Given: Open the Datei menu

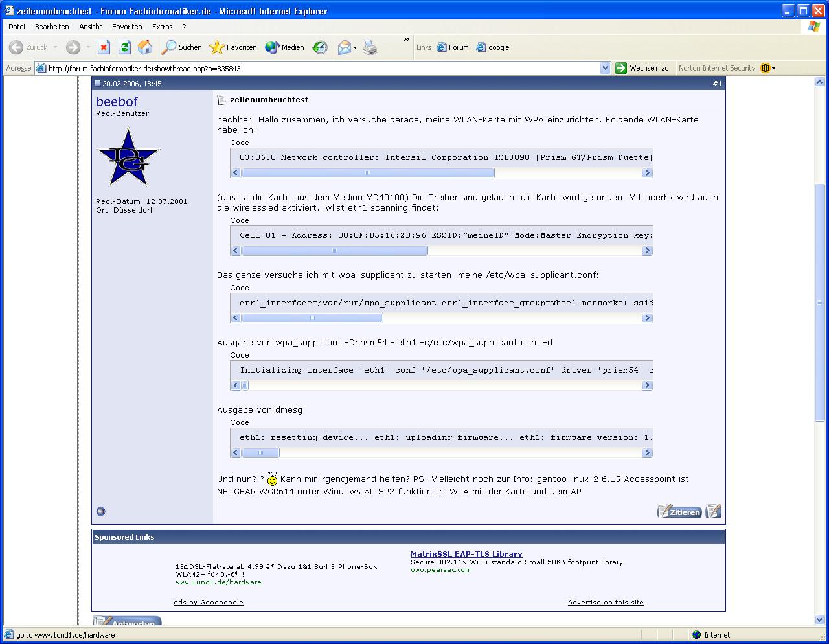Looking at the screenshot, I should pyautogui.click(x=17, y=27).
